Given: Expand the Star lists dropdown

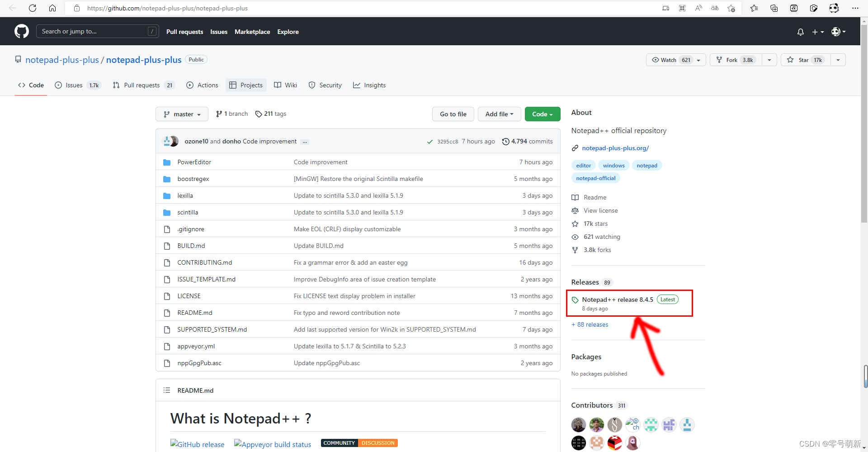Looking at the screenshot, I should [838, 60].
